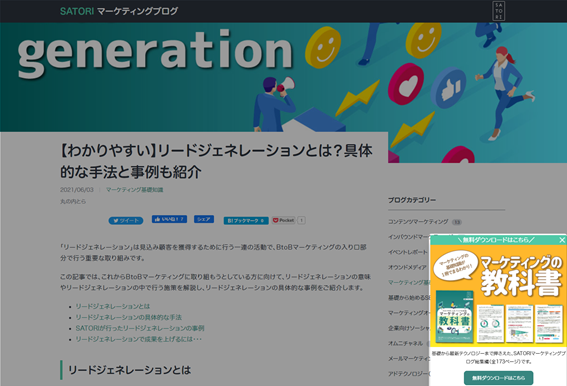Click the author name 丸の内とら
The image size is (567, 386).
73,201
